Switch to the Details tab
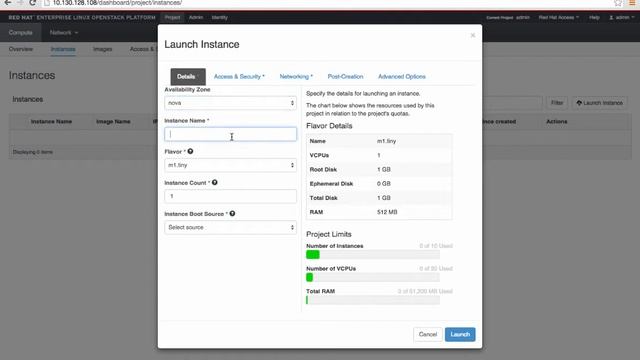 point(188,77)
